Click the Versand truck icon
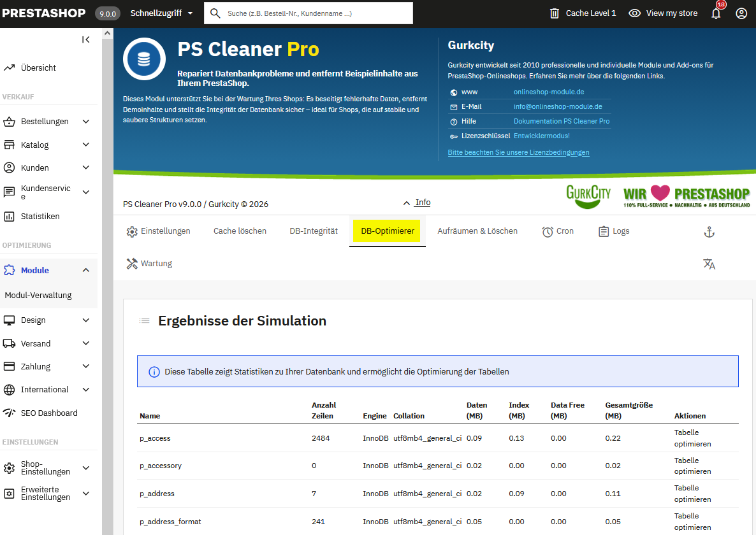The image size is (756, 535). click(9, 343)
